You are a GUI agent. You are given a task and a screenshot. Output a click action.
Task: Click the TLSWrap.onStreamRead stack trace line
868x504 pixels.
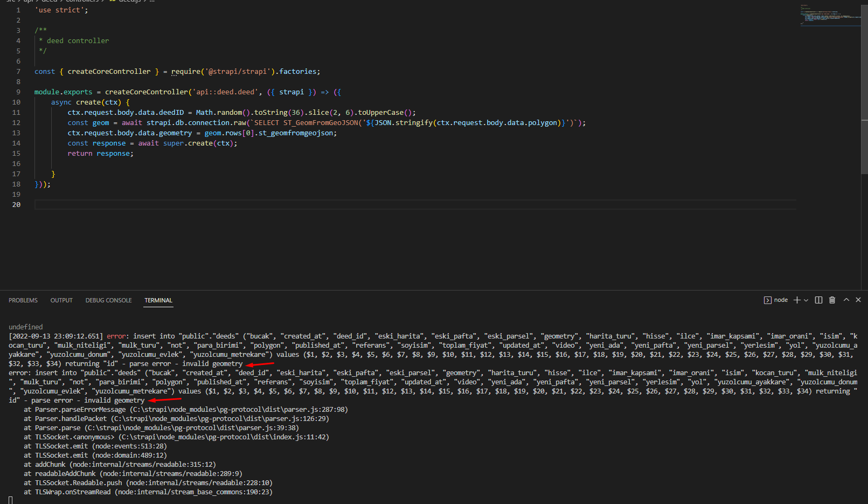148,492
